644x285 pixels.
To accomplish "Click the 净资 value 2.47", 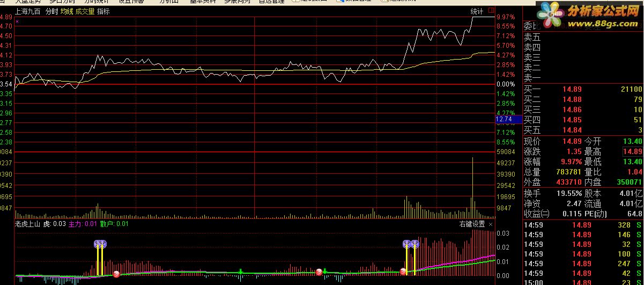I will pyautogui.click(x=574, y=203).
